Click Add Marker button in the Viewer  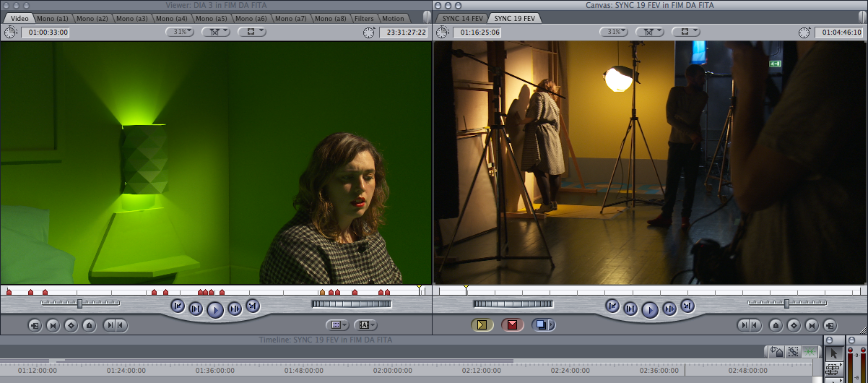click(89, 326)
